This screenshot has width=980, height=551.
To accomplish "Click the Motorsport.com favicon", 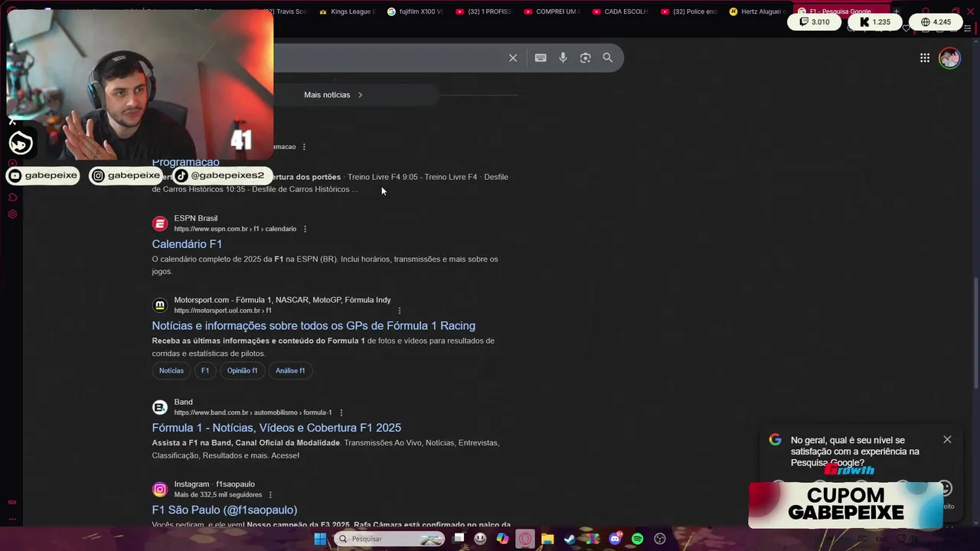I will (160, 305).
